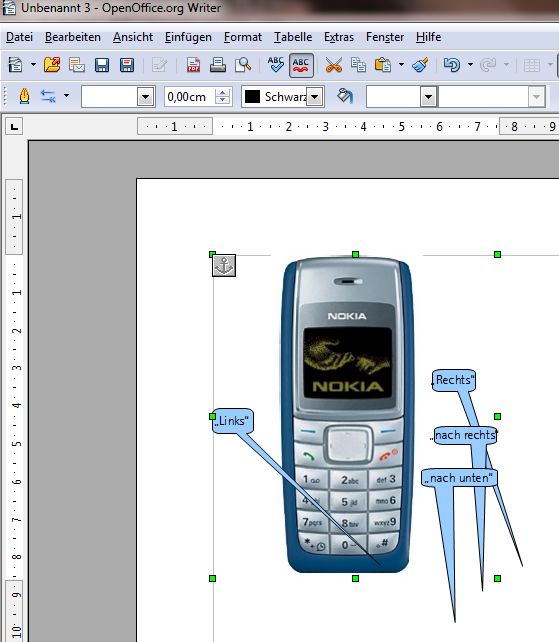
Task: Expand the Undo history dropdown arrow
Action: 471,65
